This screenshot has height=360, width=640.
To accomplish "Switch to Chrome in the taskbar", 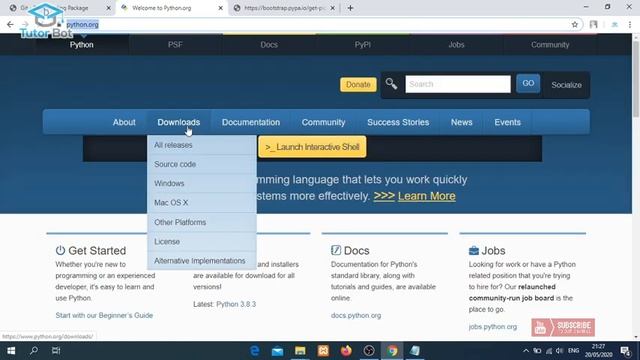I will (392, 351).
